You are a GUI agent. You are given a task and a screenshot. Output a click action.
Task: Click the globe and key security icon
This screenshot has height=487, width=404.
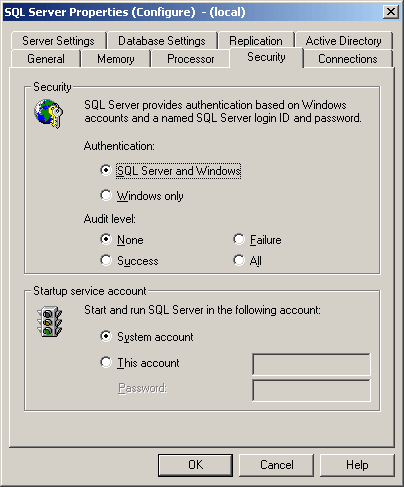click(49, 113)
